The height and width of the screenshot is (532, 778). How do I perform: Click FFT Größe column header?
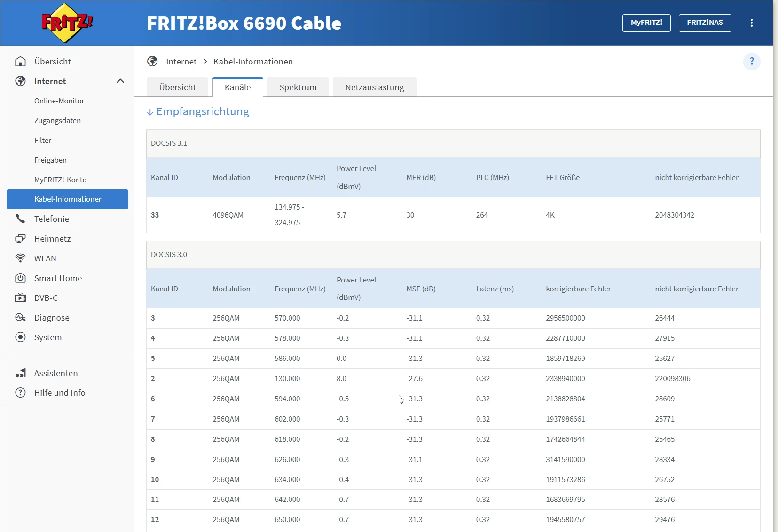coord(563,178)
